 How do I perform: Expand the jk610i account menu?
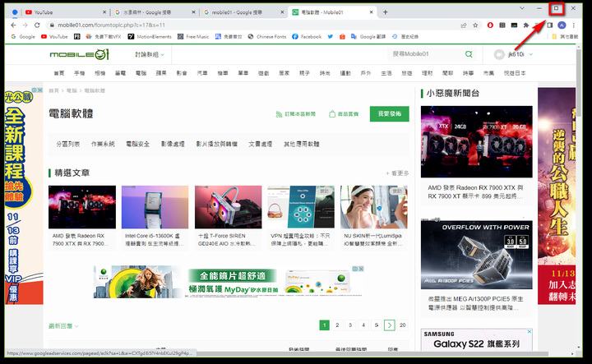(x=514, y=54)
